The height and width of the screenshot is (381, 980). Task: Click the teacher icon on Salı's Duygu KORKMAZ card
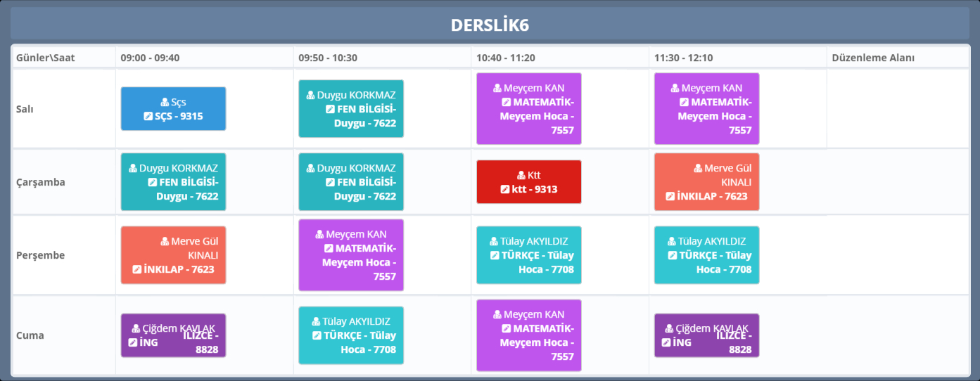(x=311, y=96)
